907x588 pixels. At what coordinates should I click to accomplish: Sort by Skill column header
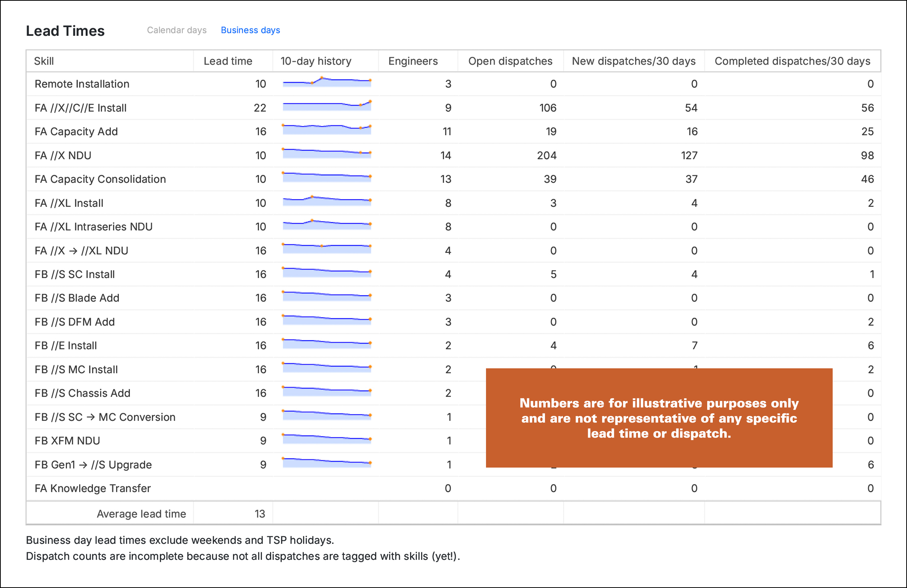pyautogui.click(x=44, y=61)
